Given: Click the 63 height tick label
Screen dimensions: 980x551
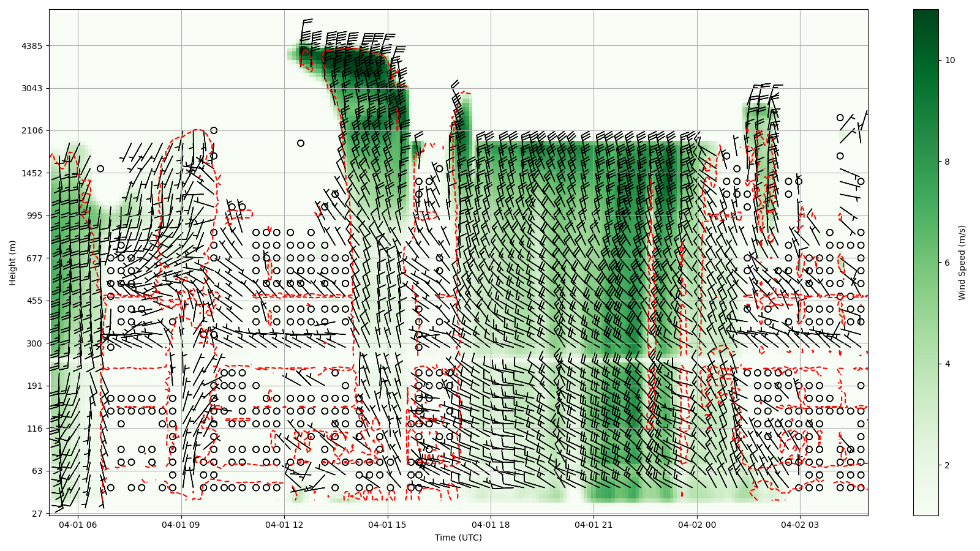Looking at the screenshot, I should (x=36, y=471).
